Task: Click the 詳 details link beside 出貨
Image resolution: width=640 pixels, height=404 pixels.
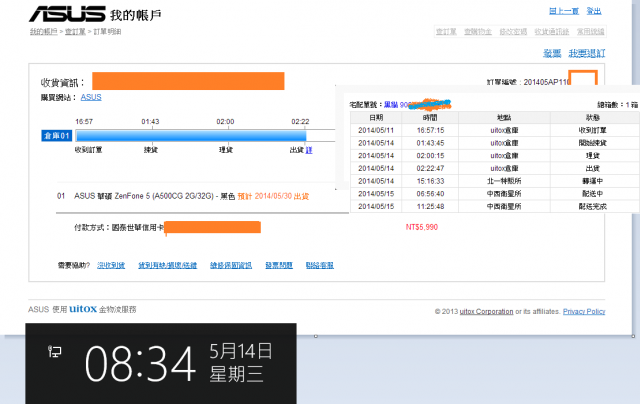Action: (309, 150)
